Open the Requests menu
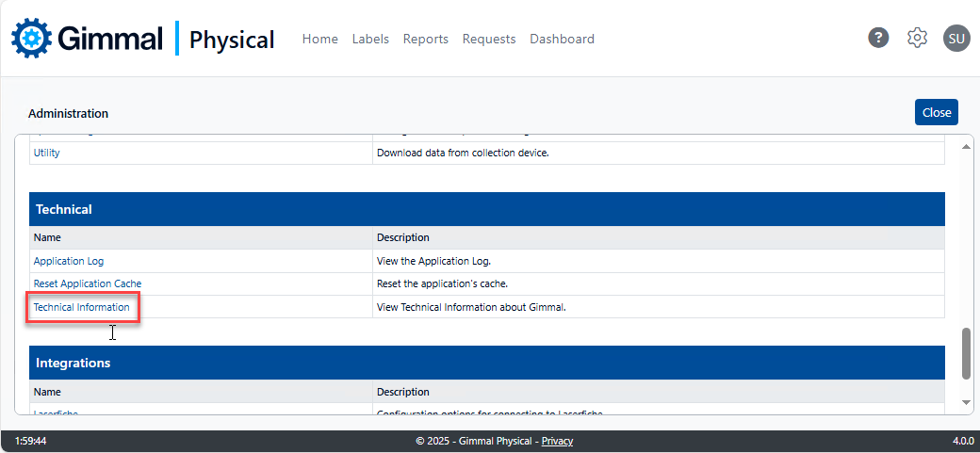This screenshot has width=980, height=453. [489, 39]
